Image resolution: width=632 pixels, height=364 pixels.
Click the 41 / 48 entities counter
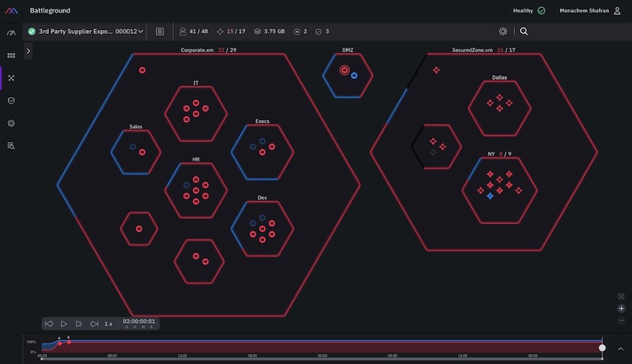point(194,31)
